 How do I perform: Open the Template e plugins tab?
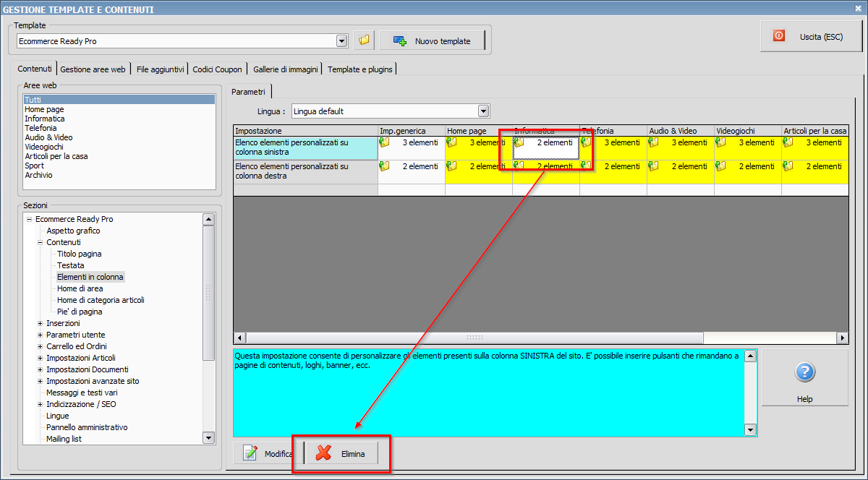359,69
